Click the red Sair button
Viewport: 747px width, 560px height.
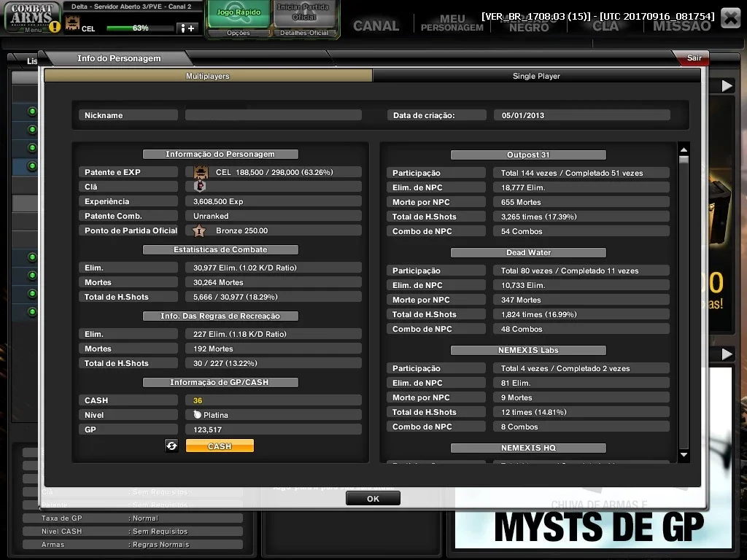coord(693,58)
